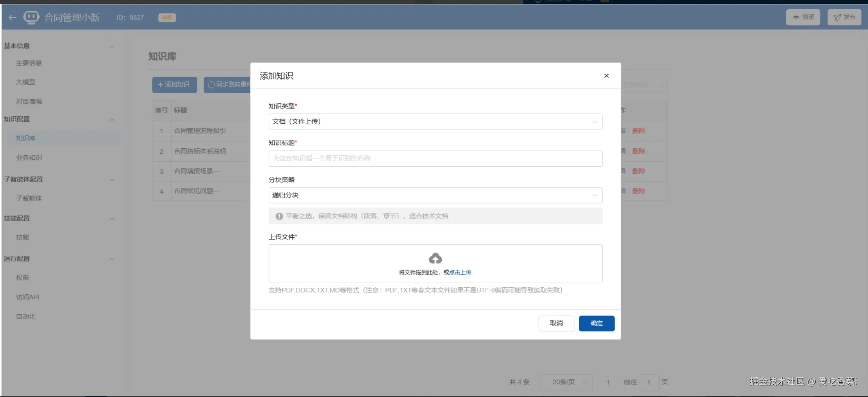Delete the 合同管理流程指引 row

[639, 131]
